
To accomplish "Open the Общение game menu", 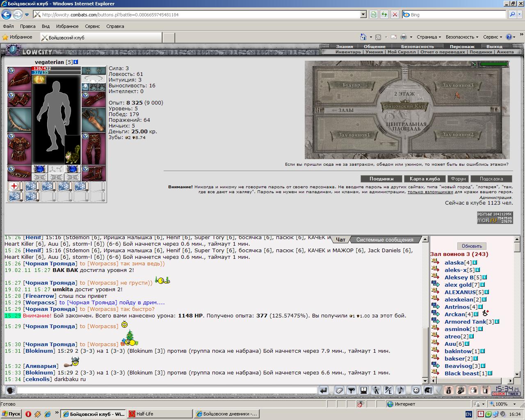I will [374, 46].
